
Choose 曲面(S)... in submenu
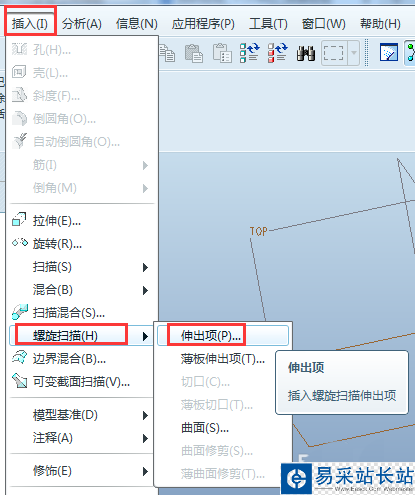pos(223,428)
